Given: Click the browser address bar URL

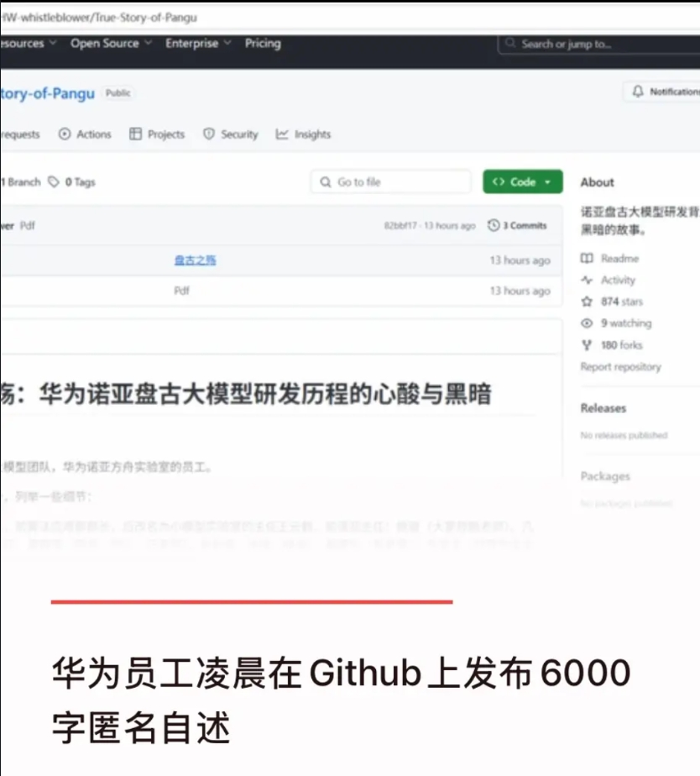Looking at the screenshot, I should (x=99, y=18).
